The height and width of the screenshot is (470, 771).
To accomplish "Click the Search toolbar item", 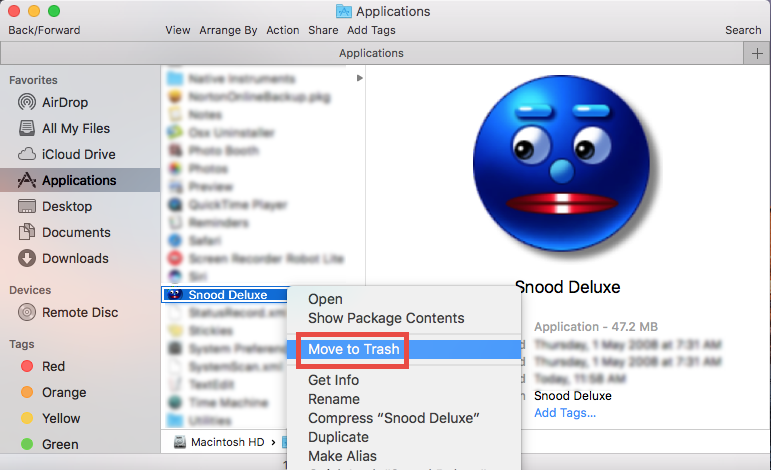I will 743,30.
